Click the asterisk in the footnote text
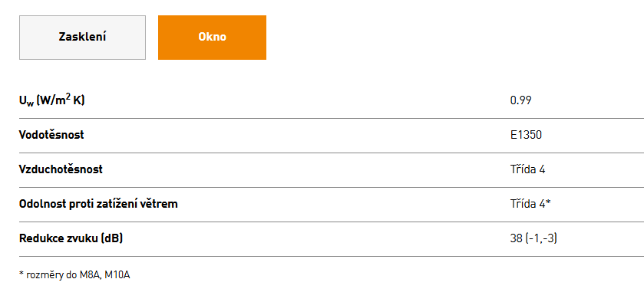This screenshot has height=302, width=644. point(21,274)
